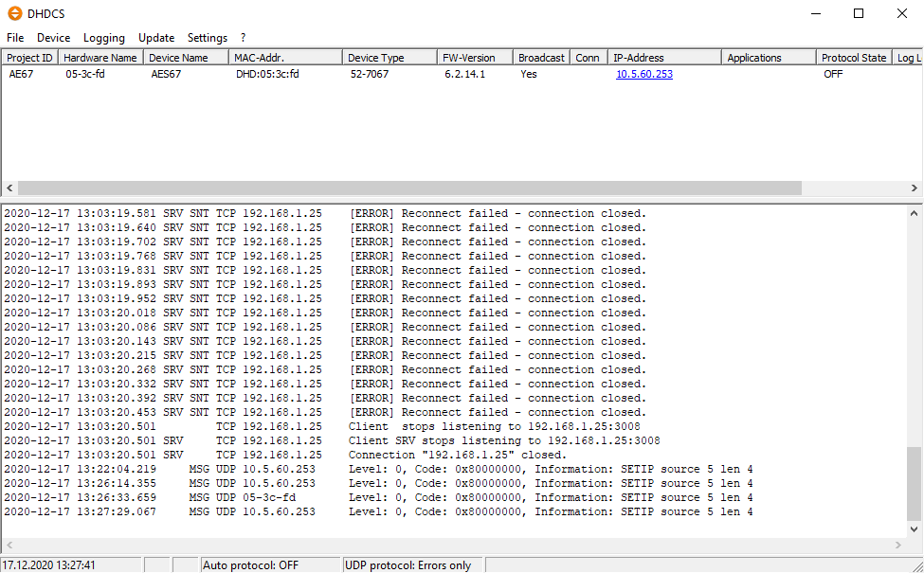The image size is (924, 573).
Task: Open the File menu
Action: pyautogui.click(x=15, y=38)
